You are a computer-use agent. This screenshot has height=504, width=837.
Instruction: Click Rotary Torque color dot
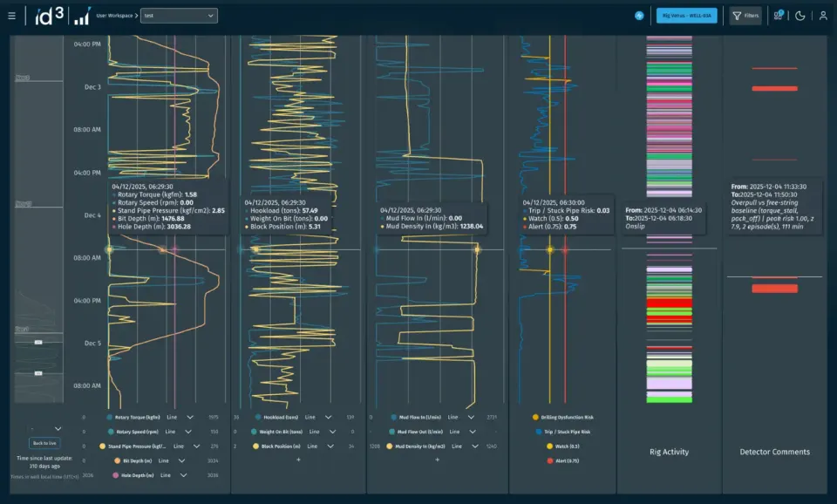(110, 418)
